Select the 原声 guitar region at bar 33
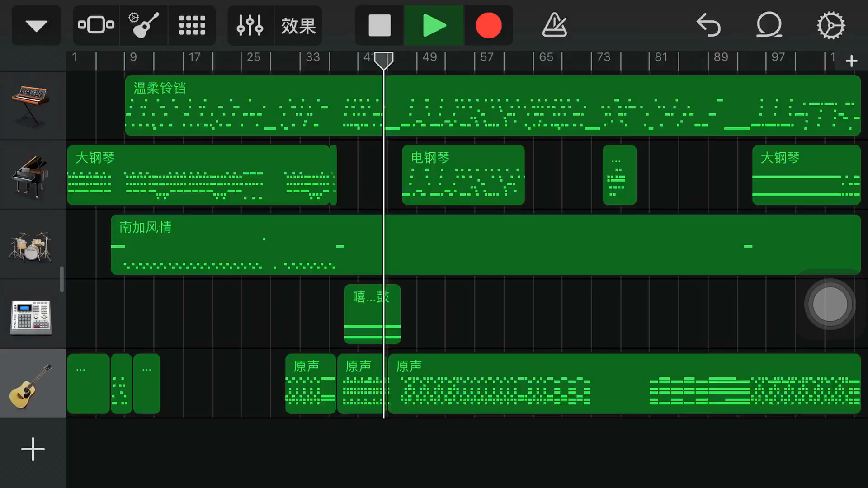 tap(311, 384)
